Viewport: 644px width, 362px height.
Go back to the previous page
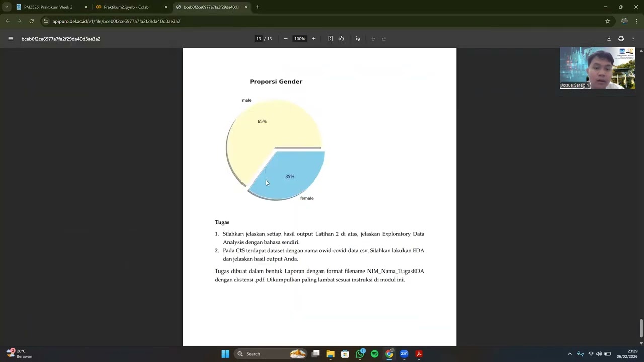[8, 21]
